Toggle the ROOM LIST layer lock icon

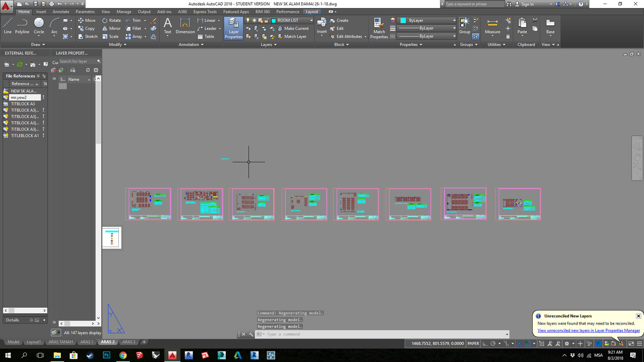[267, 21]
